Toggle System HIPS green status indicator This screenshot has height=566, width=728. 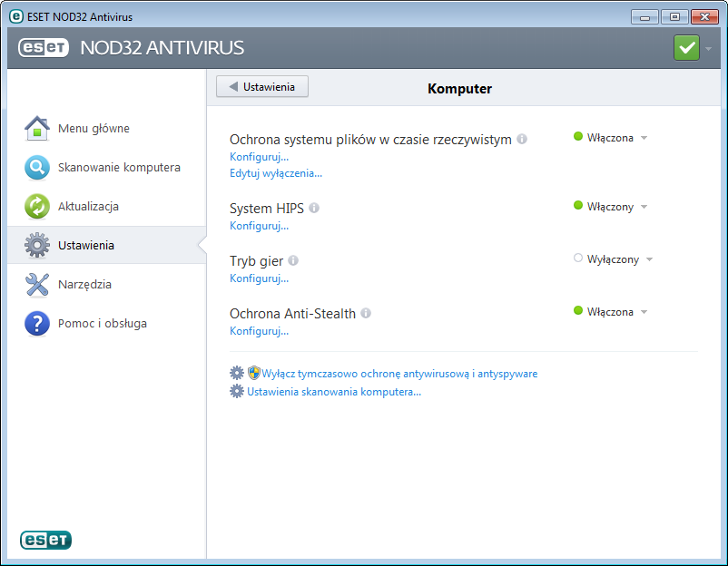click(578, 205)
